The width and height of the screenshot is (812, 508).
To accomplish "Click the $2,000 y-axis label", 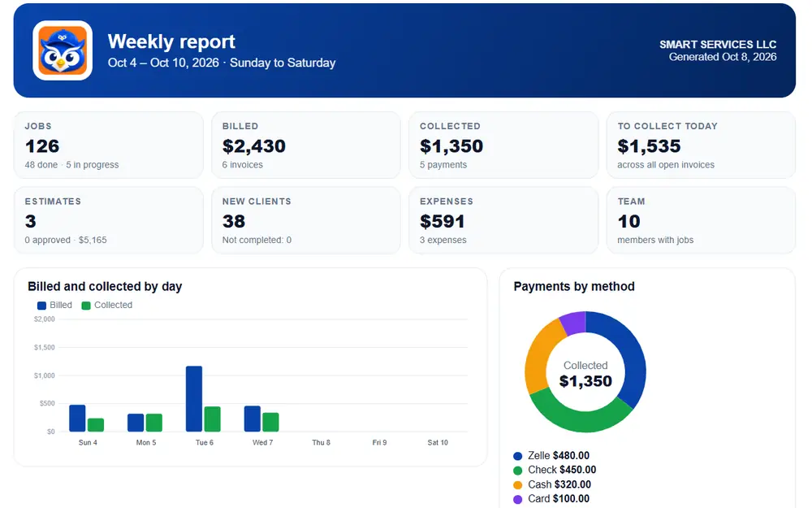I will pyautogui.click(x=45, y=319).
